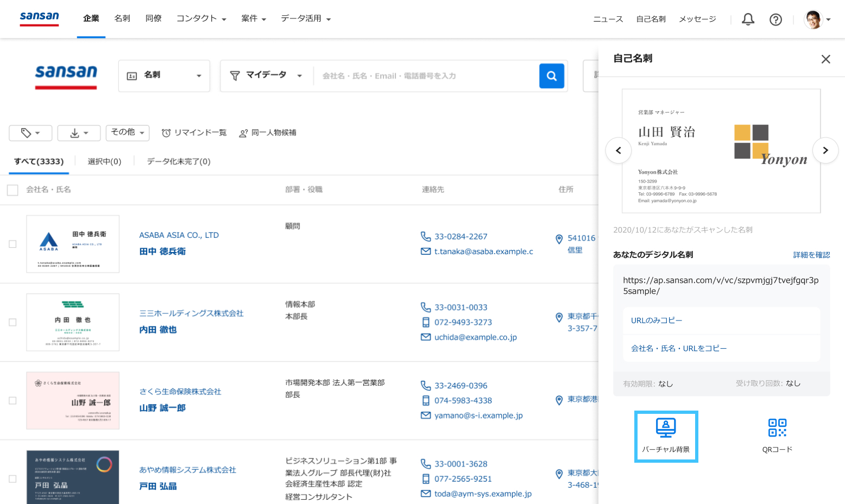The height and width of the screenshot is (504, 845).
Task: Click phone number 33-2469-0396
Action: [461, 386]
